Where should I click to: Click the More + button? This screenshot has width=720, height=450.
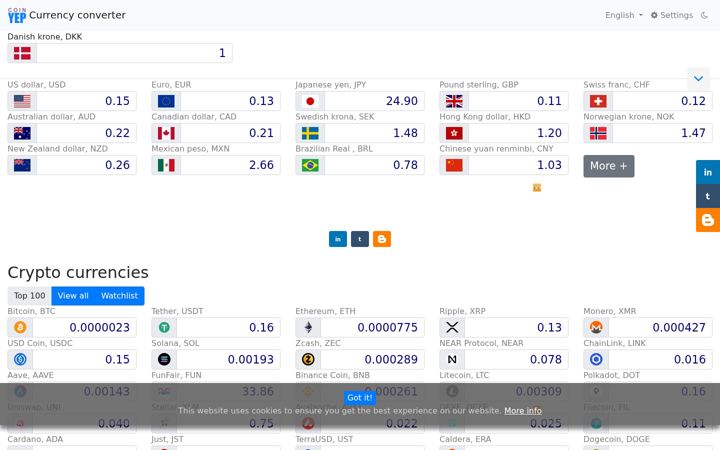608,166
